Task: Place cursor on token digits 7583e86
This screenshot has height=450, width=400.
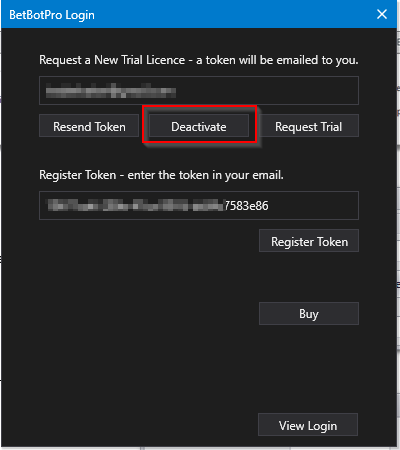Action: pos(246,206)
